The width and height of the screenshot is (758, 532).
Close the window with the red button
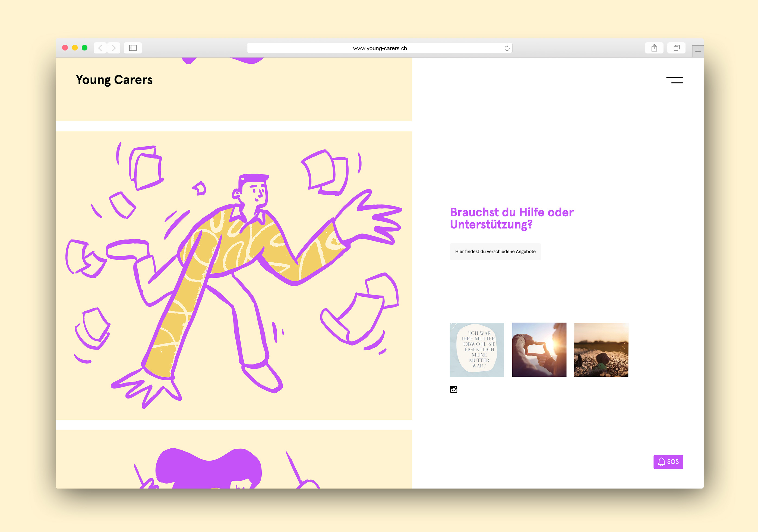tap(65, 48)
